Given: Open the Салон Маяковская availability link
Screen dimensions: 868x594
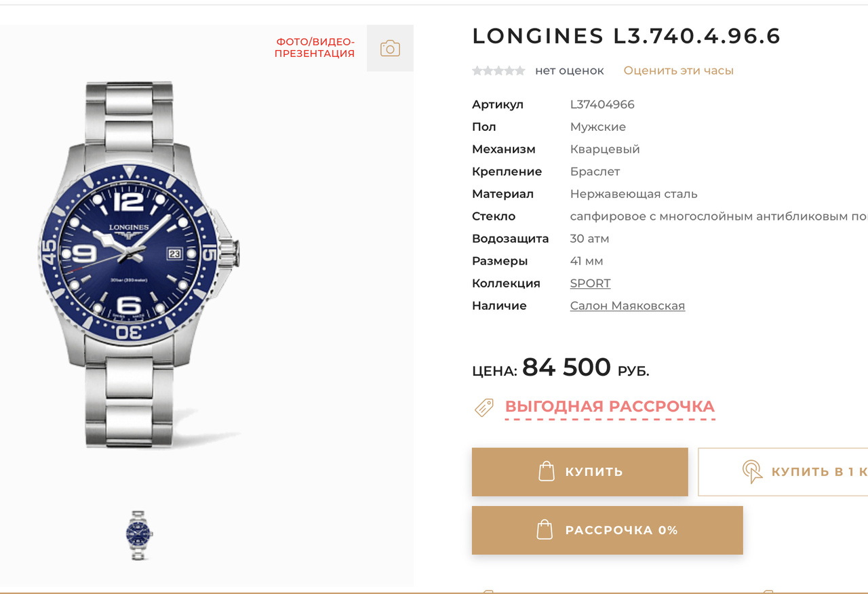Looking at the screenshot, I should coord(627,306).
